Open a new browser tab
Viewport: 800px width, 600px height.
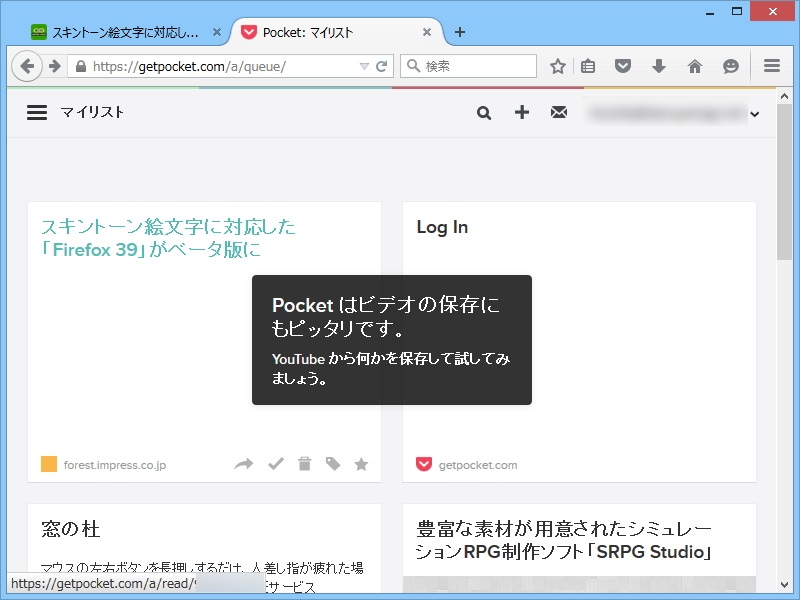tap(459, 31)
